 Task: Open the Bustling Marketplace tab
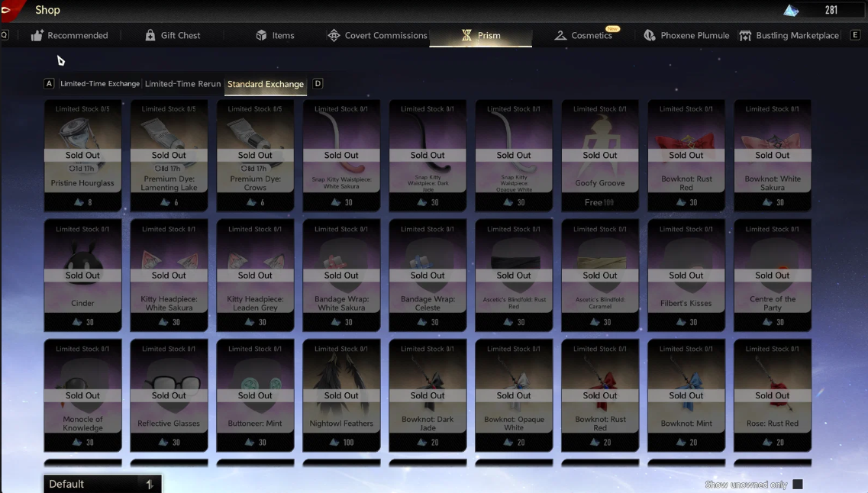tap(789, 35)
